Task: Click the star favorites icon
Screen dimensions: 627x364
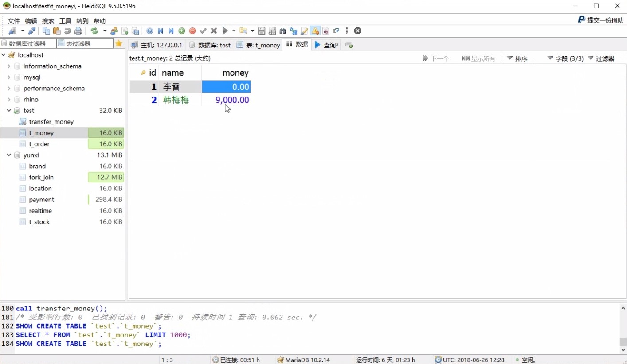Action: click(x=119, y=43)
